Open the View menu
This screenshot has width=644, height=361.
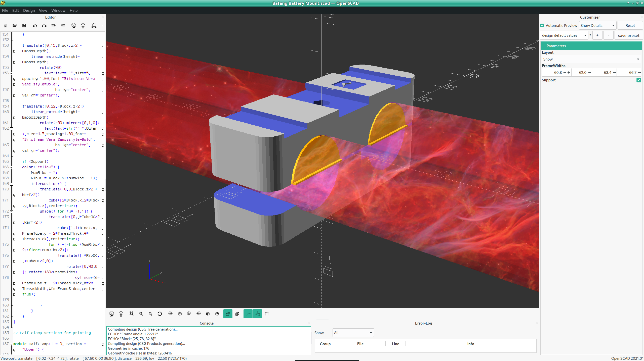(x=43, y=10)
